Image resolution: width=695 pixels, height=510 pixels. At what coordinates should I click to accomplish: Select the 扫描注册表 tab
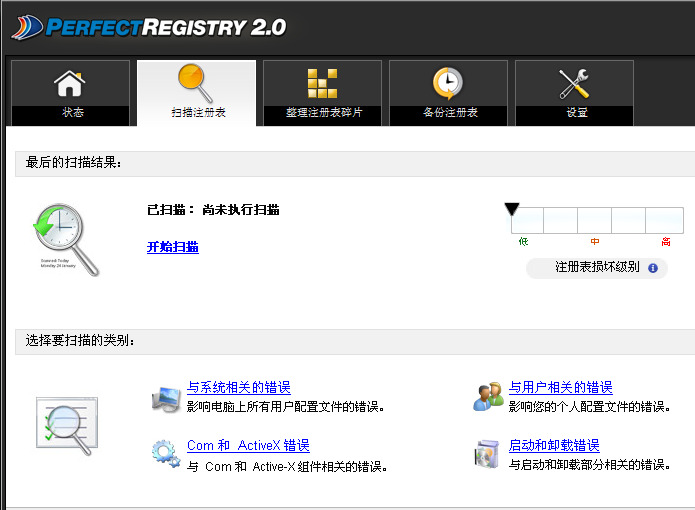(196, 93)
